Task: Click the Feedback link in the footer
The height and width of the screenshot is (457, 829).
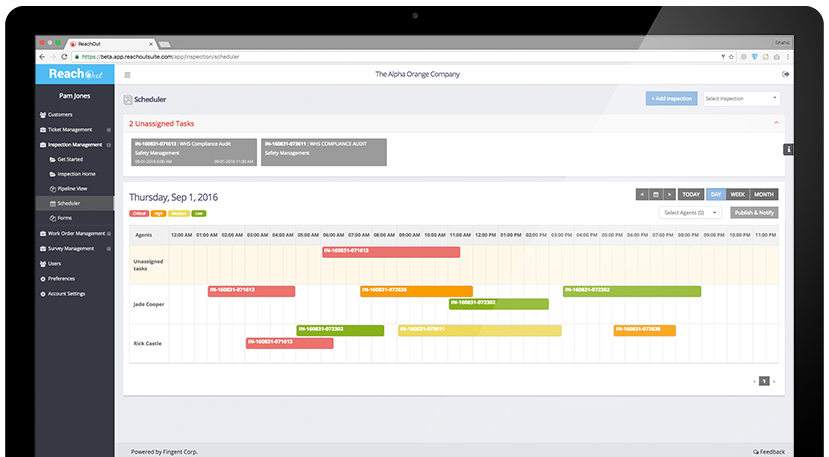Action: (769, 452)
